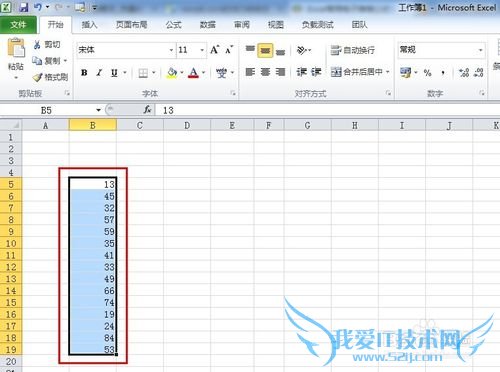Screen dimensions: 500x372
Task: Open the 复制 copy dropdown arrow
Action: tap(65, 61)
